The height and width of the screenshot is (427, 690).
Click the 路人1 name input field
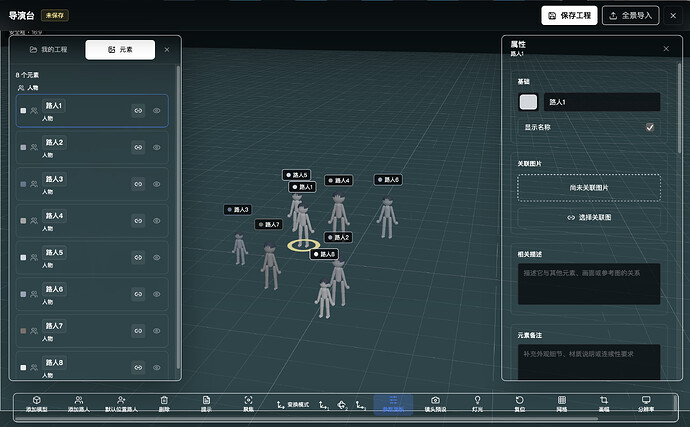click(602, 102)
